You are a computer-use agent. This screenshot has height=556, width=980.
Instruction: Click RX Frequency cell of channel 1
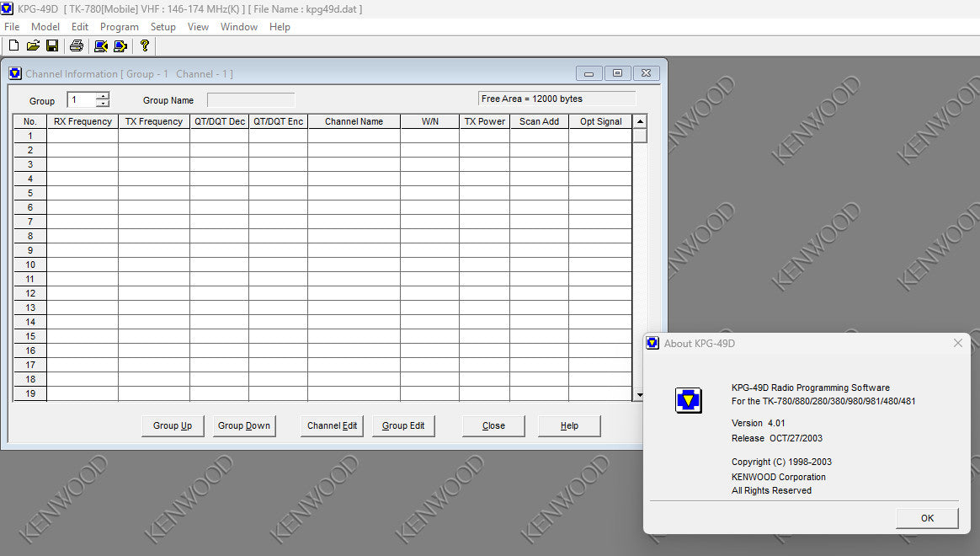point(83,136)
